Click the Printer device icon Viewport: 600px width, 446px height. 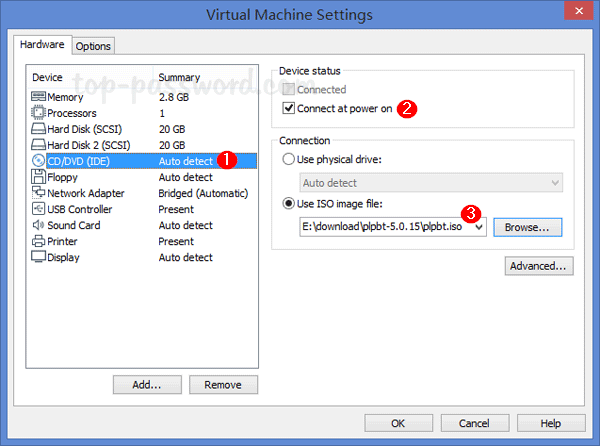pos(38,241)
